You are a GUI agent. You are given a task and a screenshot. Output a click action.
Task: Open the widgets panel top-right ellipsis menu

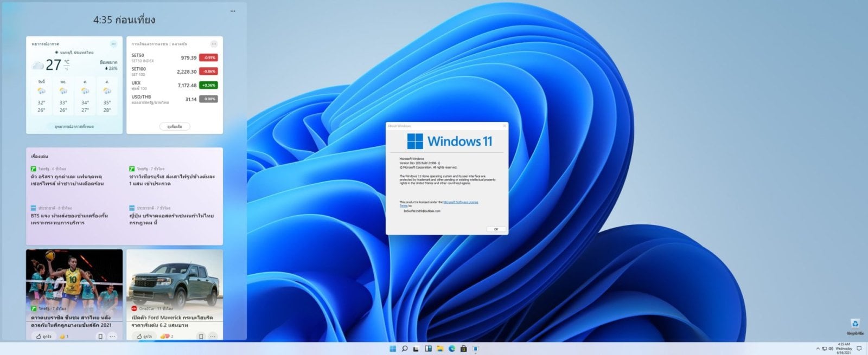[x=233, y=11]
